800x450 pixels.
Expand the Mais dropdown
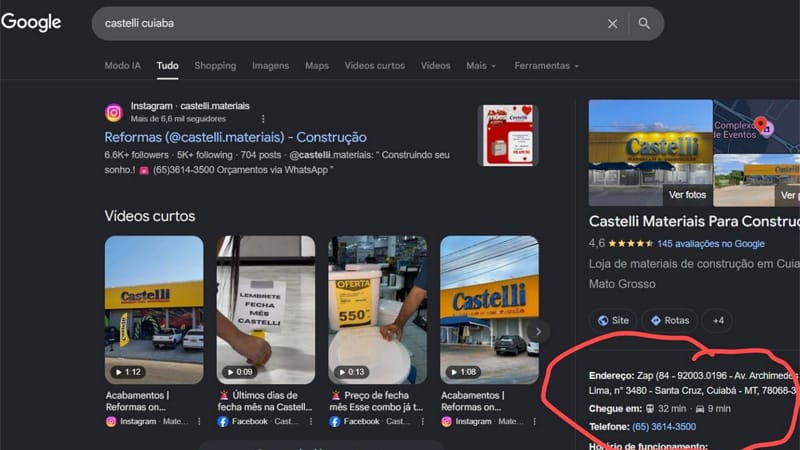coord(481,65)
